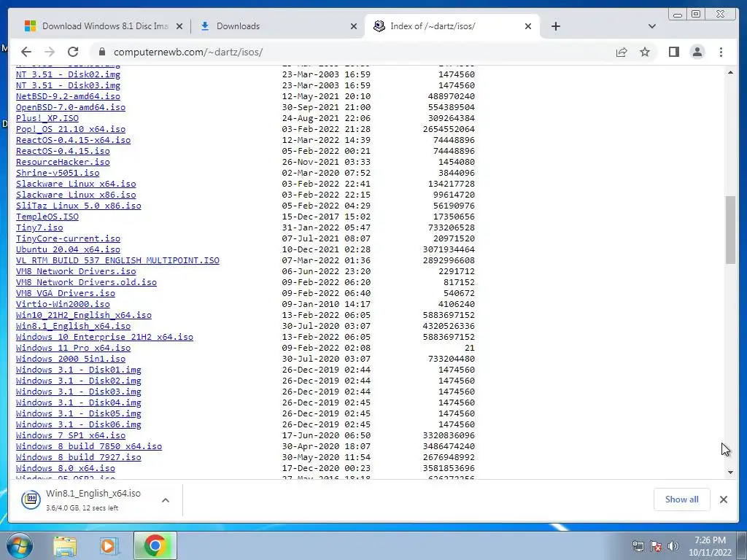Open Windows Start menu
This screenshot has height=560, width=747.
(x=19, y=545)
